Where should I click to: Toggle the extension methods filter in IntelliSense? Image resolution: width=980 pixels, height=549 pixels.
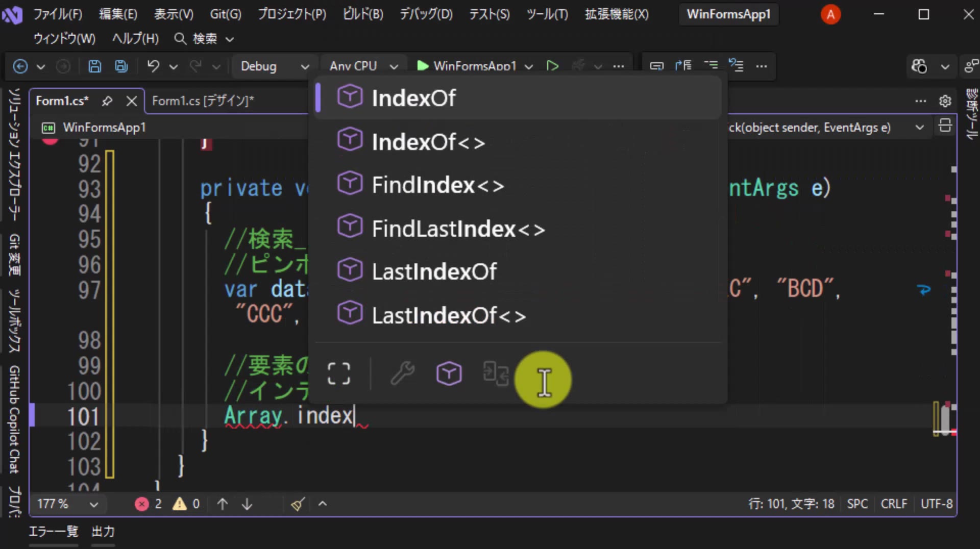pos(496,373)
